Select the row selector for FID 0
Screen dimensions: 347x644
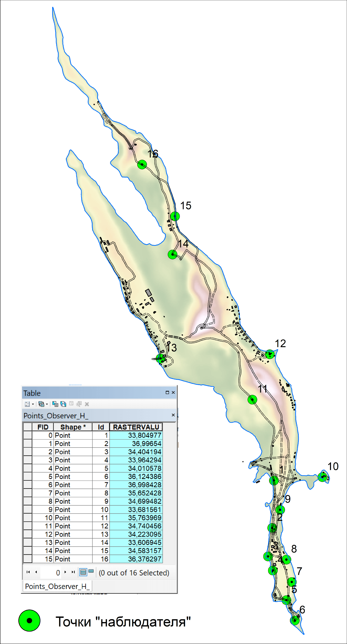pyautogui.click(x=28, y=435)
